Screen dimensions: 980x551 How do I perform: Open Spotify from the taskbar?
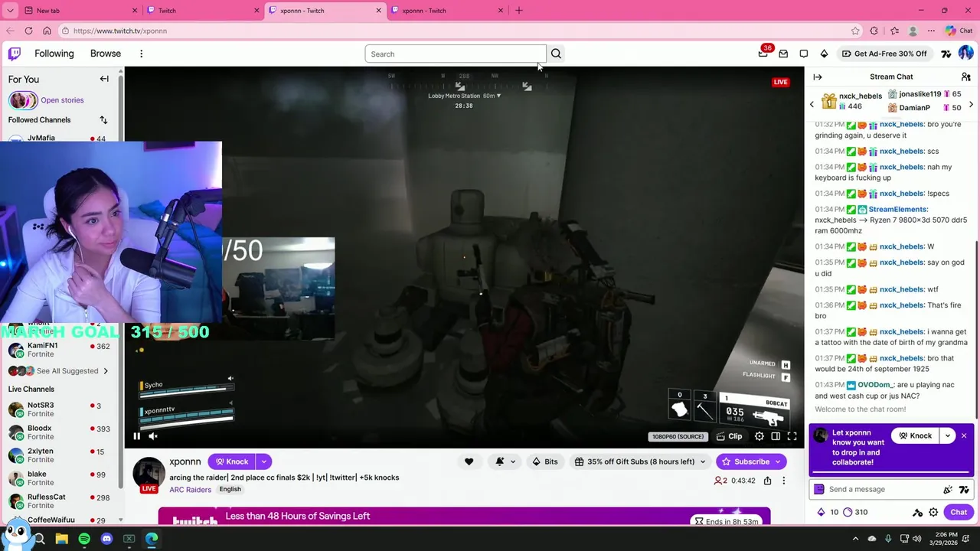[84, 539]
